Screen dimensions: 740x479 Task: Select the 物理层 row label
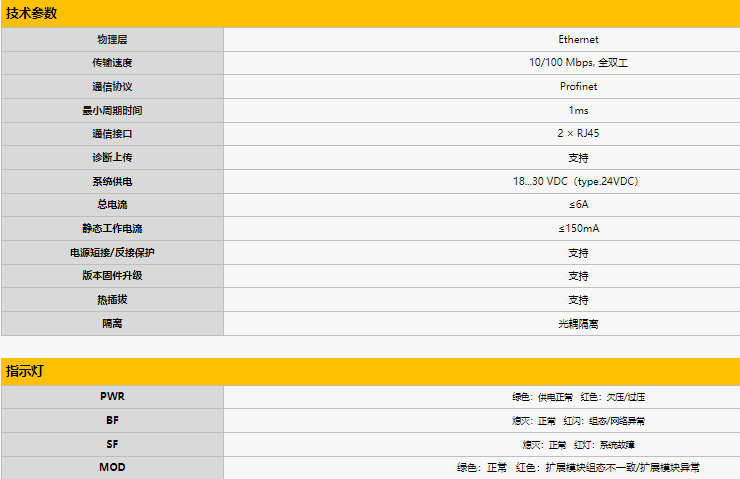click(x=112, y=39)
